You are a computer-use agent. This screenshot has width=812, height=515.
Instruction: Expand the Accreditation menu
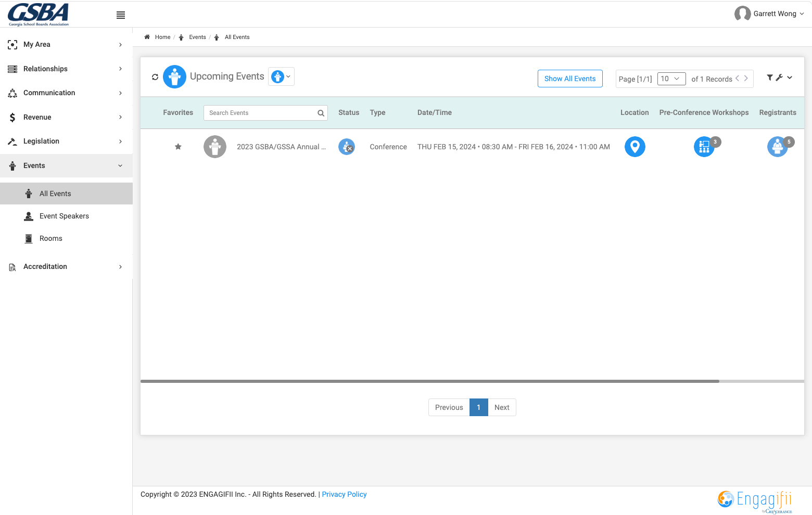click(x=66, y=266)
